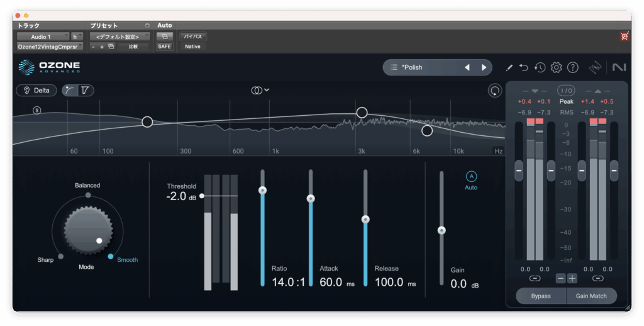This screenshot has width=644, height=326.
Task: Click the Gain Match button
Action: pos(592,296)
